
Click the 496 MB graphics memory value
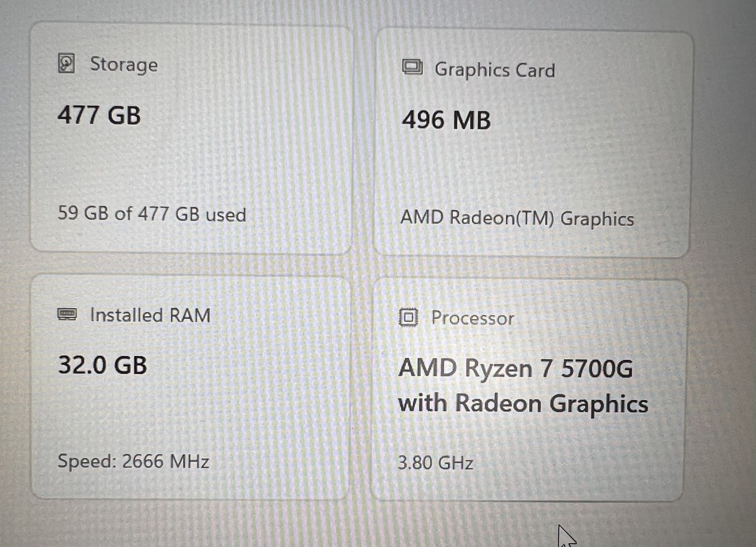click(x=446, y=120)
